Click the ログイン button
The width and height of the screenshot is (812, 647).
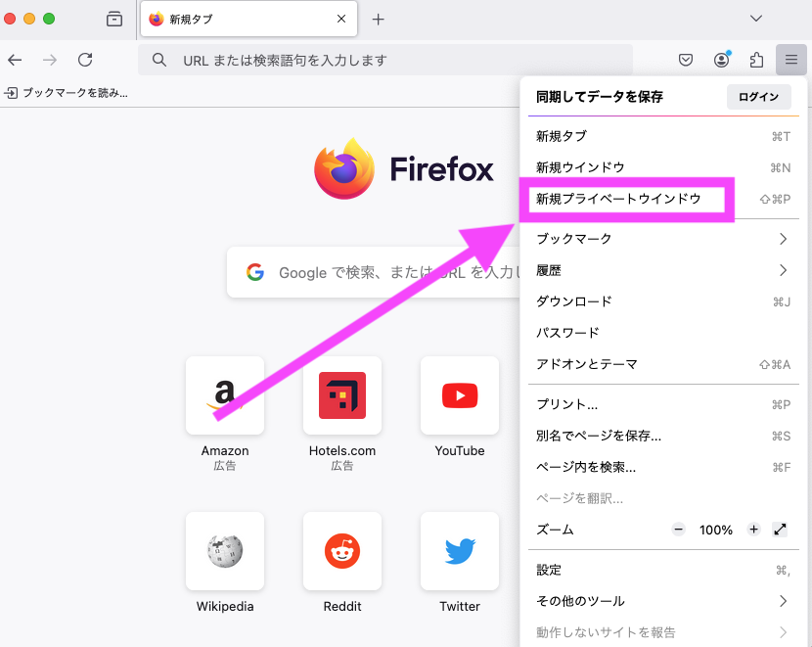(758, 97)
